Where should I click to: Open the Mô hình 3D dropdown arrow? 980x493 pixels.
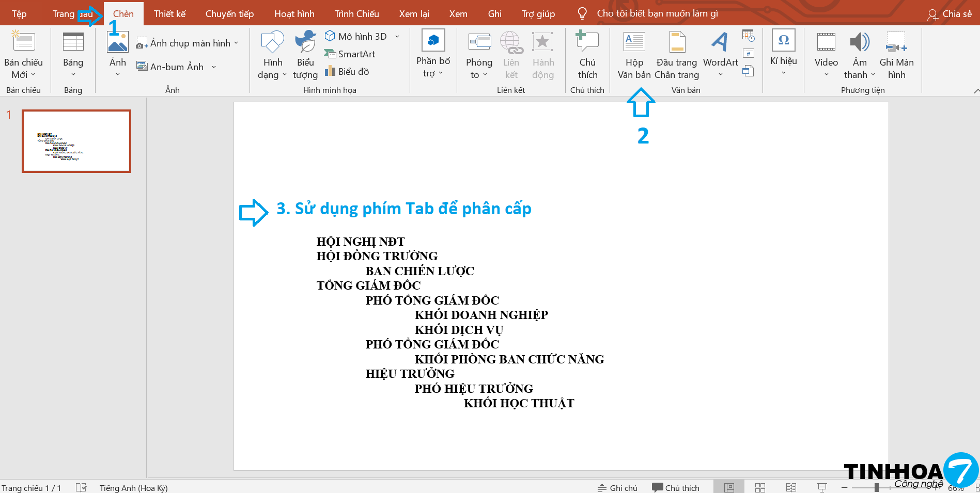397,37
